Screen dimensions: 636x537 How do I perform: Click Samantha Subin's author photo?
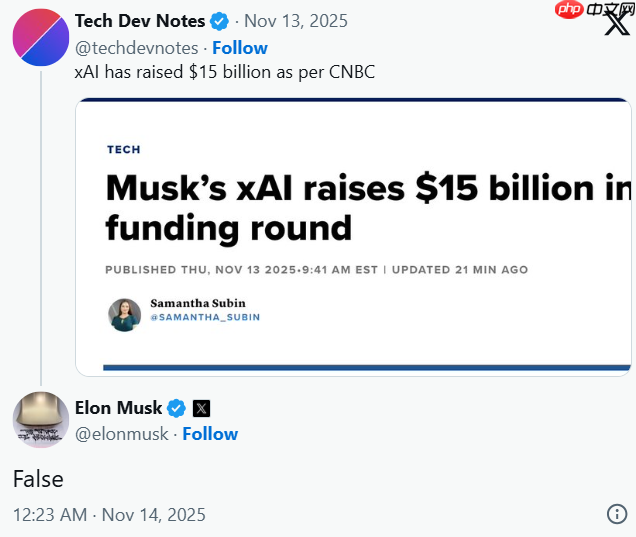click(x=125, y=314)
